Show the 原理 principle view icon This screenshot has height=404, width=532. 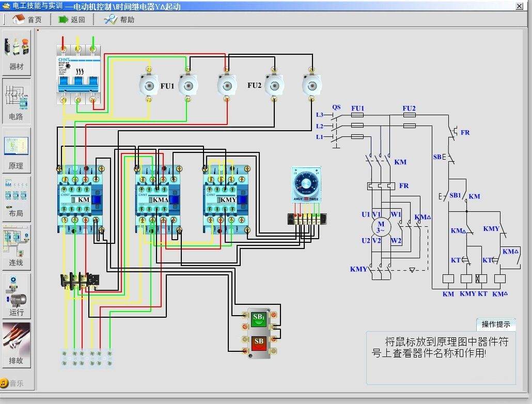click(17, 150)
